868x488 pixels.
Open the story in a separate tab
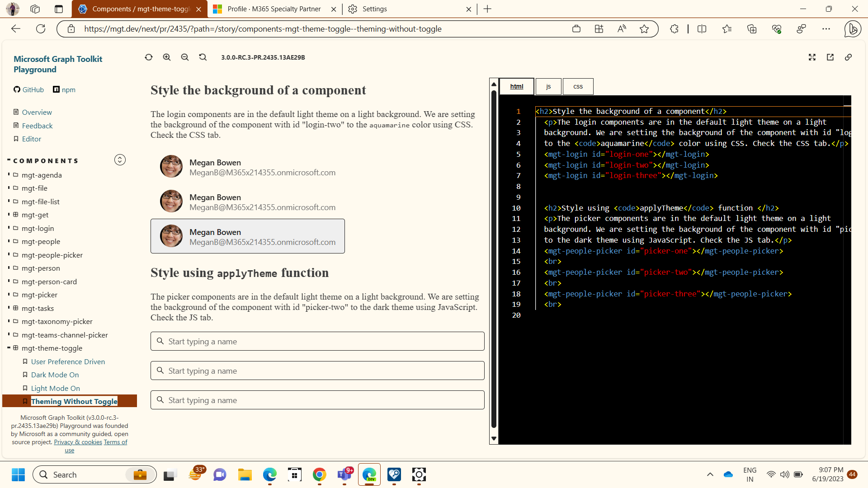[x=830, y=57]
